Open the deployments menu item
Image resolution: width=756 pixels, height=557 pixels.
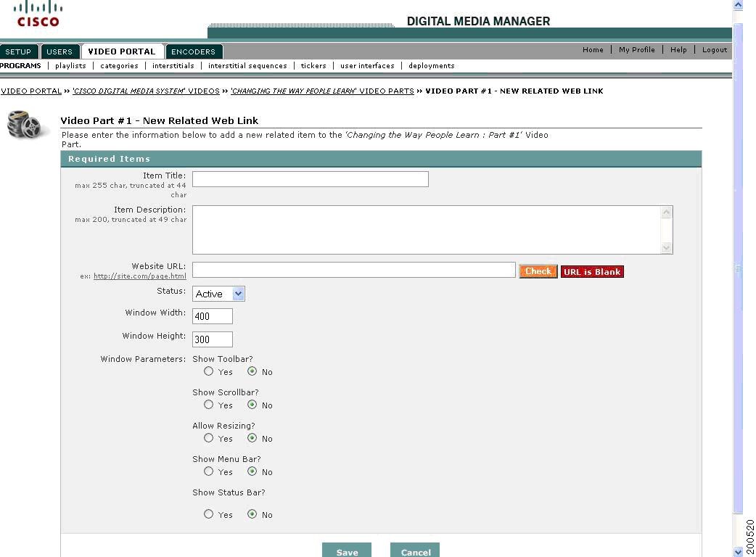(431, 65)
